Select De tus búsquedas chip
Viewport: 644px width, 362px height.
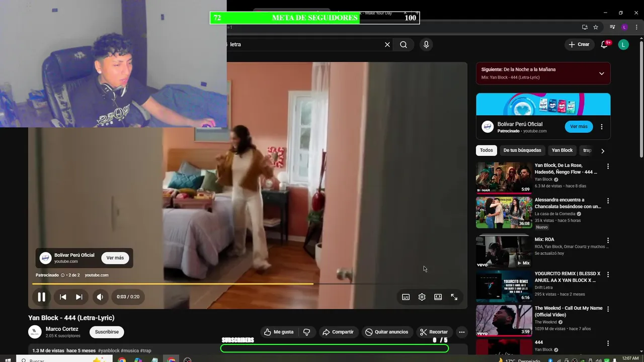[522, 150]
